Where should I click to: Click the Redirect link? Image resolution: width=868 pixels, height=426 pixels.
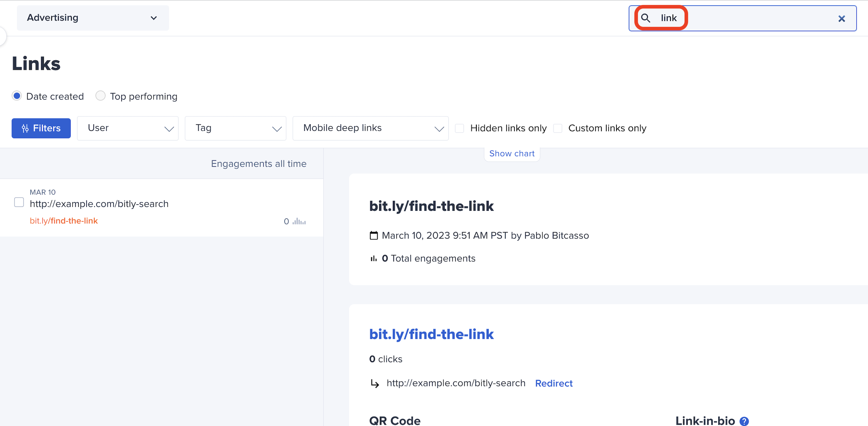point(554,383)
